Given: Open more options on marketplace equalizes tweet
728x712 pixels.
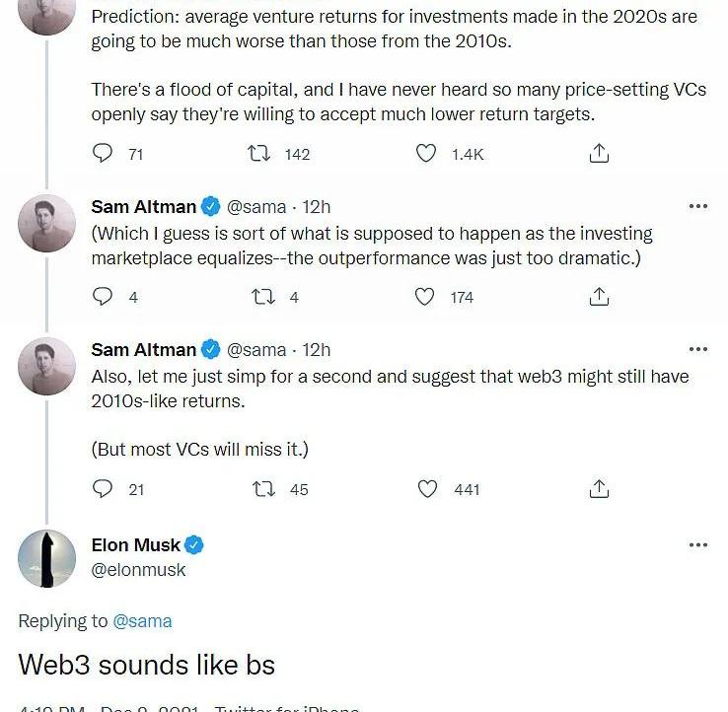Looking at the screenshot, I should pos(698,206).
